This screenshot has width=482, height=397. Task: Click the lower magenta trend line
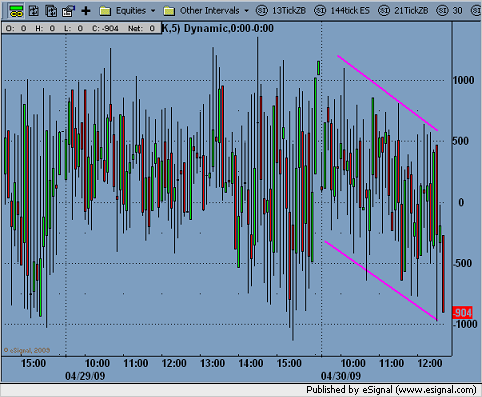(381, 280)
